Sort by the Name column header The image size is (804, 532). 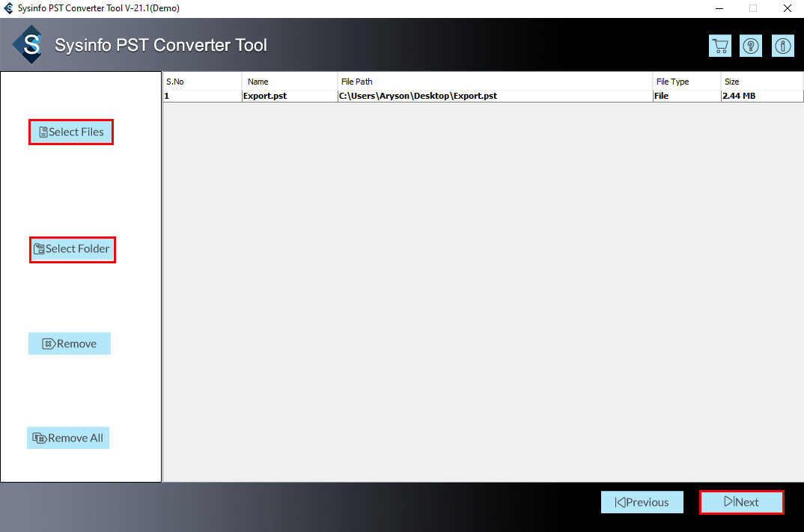point(290,82)
